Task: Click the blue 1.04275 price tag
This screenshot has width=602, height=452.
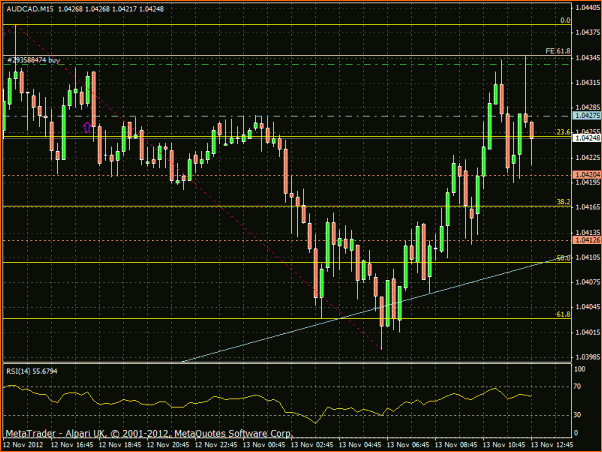Action: click(x=587, y=116)
